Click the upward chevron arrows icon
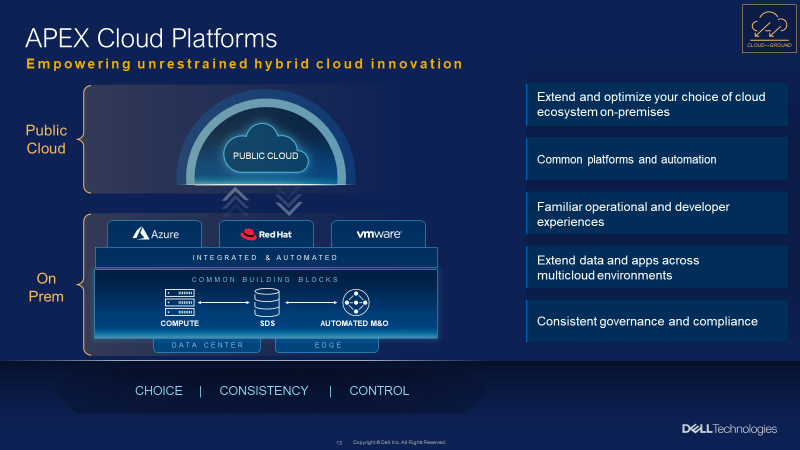 click(235, 201)
